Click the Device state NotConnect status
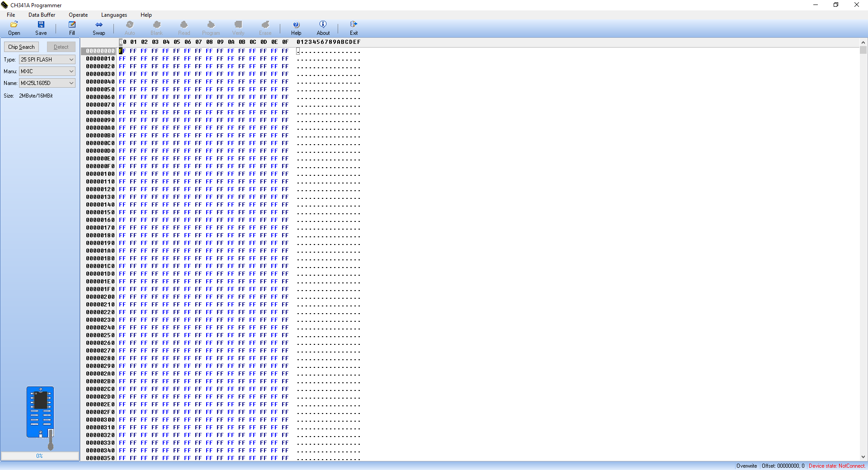This screenshot has height=470, width=868. click(837, 466)
